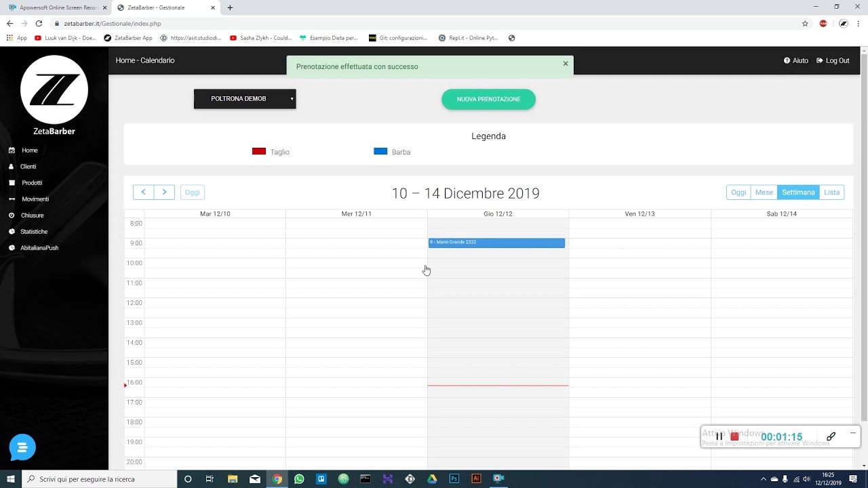Open ZetaBarber App bookmark

click(128, 38)
